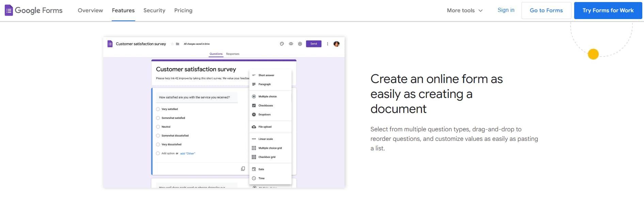Click the All changes saved in Drive text
This screenshot has width=644, height=197.
197,44
